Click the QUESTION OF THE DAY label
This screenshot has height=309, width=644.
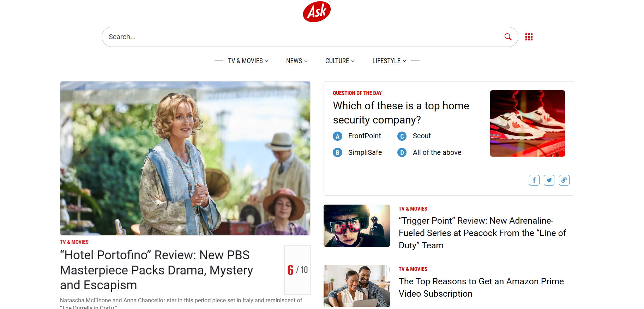tap(357, 93)
